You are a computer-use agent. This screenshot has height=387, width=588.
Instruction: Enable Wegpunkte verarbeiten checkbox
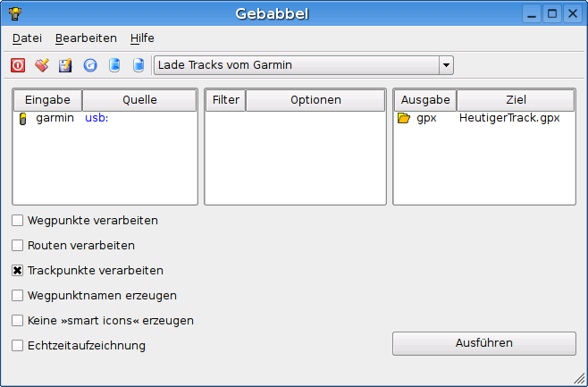(18, 220)
